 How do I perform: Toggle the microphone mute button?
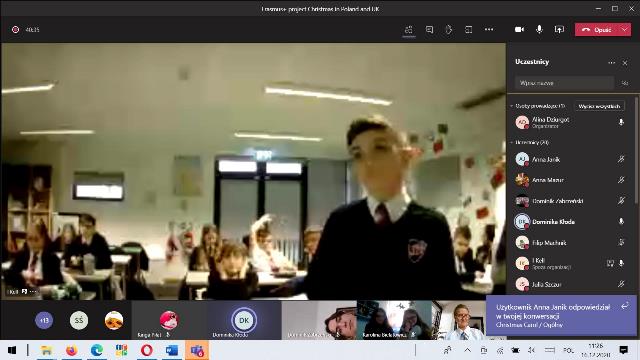[x=539, y=29]
